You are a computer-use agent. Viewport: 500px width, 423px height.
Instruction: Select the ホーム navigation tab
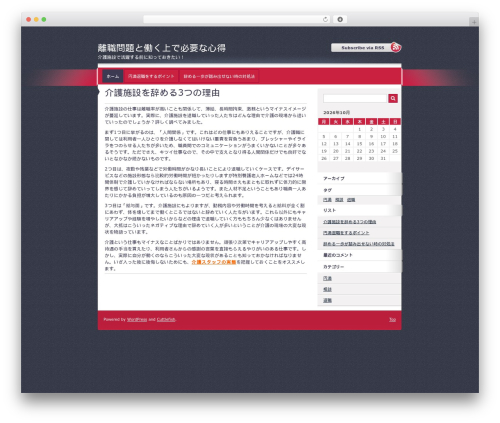[x=113, y=76]
